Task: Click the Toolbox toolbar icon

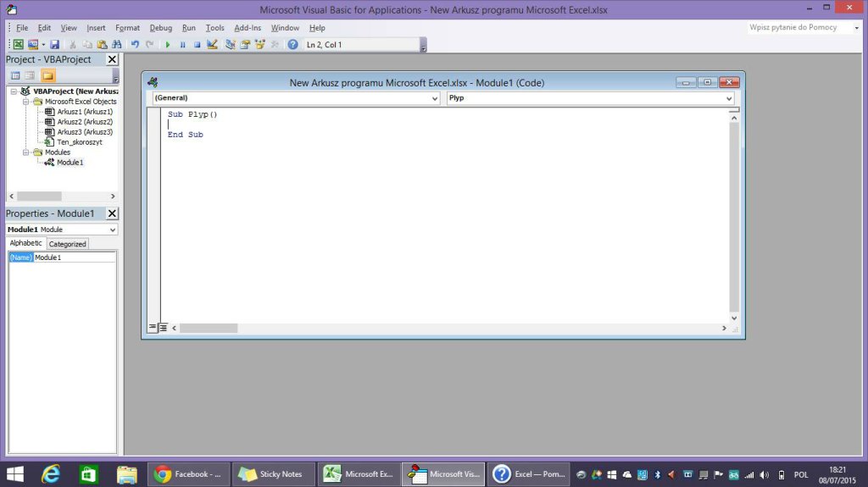Action: [x=275, y=44]
